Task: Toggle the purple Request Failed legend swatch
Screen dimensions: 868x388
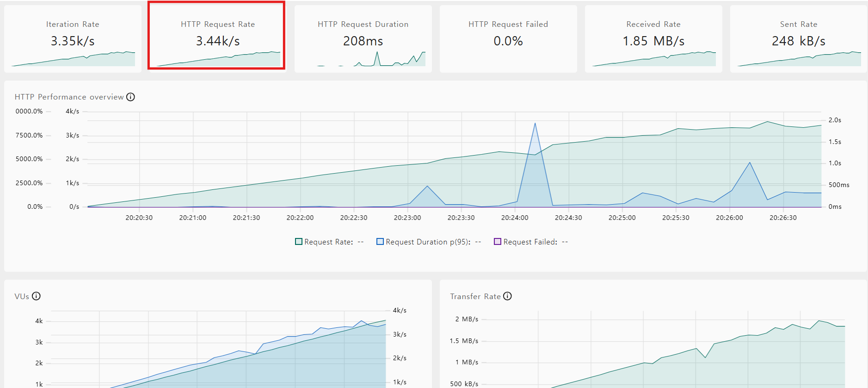Action: (498, 242)
